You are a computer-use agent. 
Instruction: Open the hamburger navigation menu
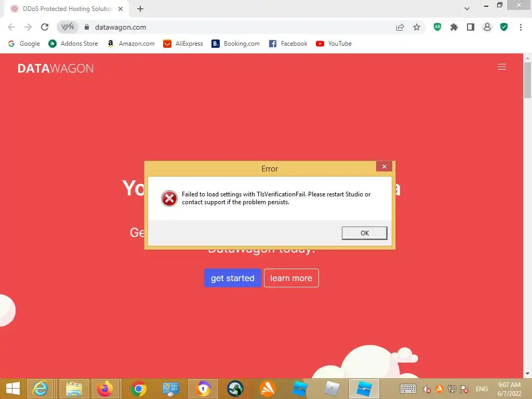(501, 67)
